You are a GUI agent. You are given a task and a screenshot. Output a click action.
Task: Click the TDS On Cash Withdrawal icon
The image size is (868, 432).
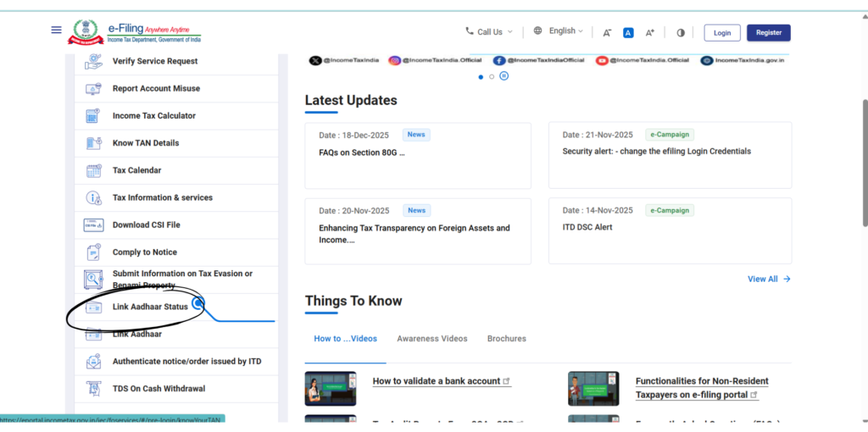point(93,389)
